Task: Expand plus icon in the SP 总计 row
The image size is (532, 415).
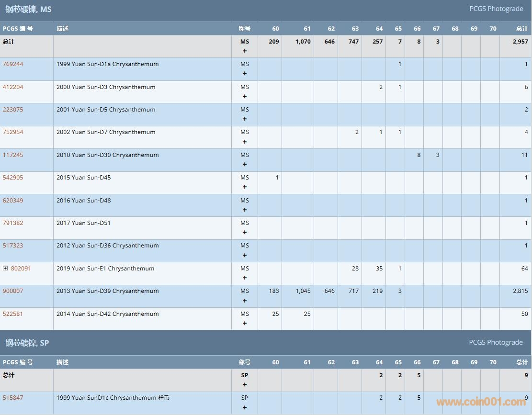Action: pos(245,384)
